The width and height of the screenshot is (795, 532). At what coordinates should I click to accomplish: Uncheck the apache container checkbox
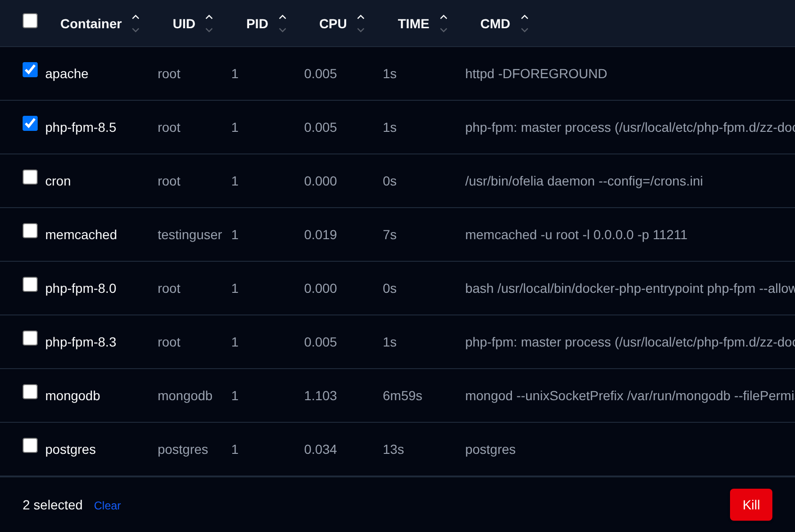(x=30, y=70)
